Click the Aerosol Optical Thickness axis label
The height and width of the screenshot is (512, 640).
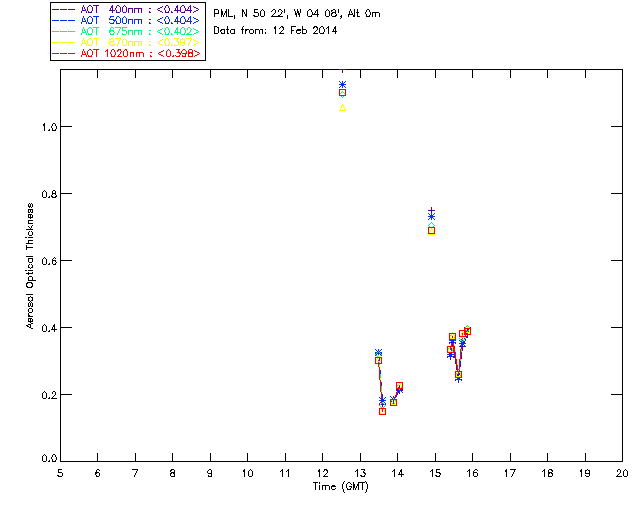pyautogui.click(x=30, y=265)
